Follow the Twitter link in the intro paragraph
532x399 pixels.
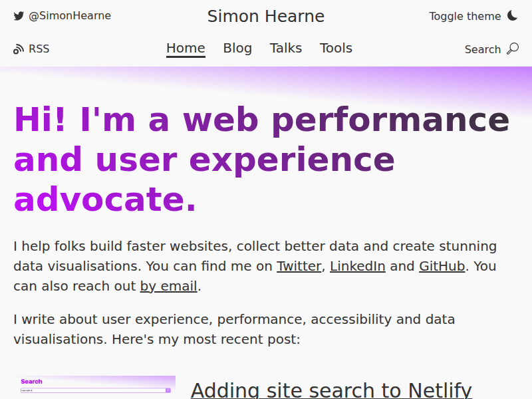click(x=299, y=267)
